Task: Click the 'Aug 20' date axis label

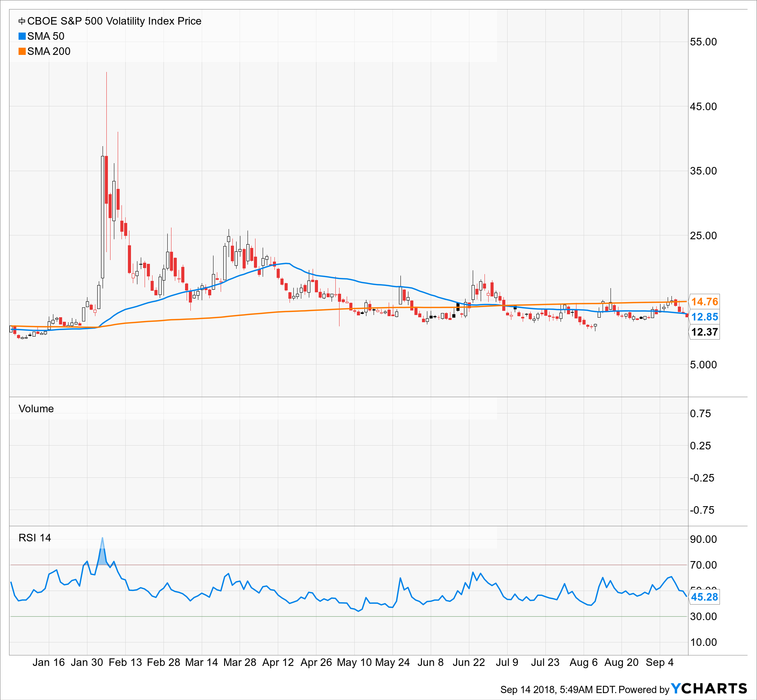Action: click(621, 663)
